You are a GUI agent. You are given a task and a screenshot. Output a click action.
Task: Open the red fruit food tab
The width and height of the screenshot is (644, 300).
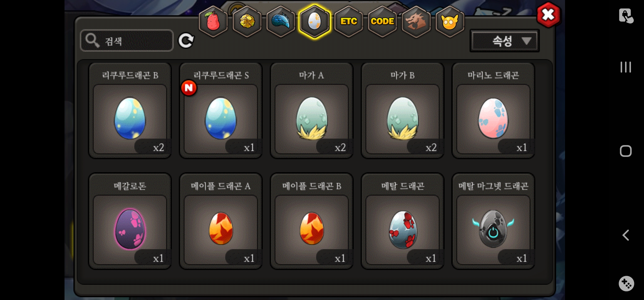(213, 21)
